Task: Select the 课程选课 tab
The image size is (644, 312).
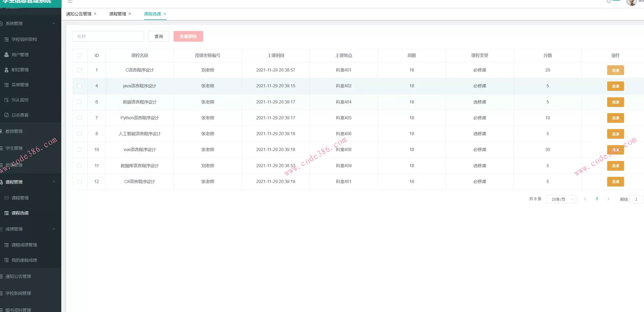Action: coord(153,14)
